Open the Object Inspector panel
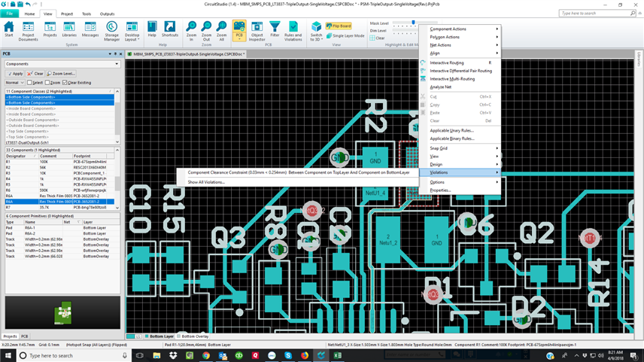The height and width of the screenshot is (362, 644). pos(257,30)
